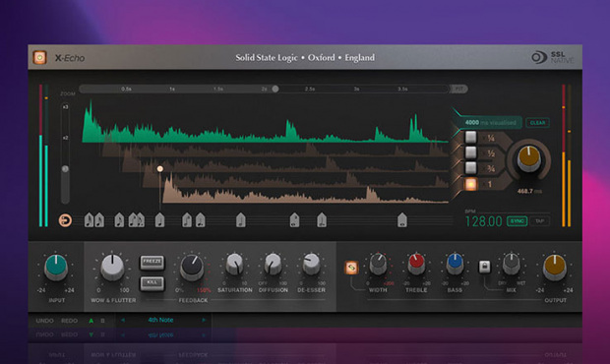Click the round orange icon left of the note markers
Screen dimensions: 610x364
[x=65, y=220]
